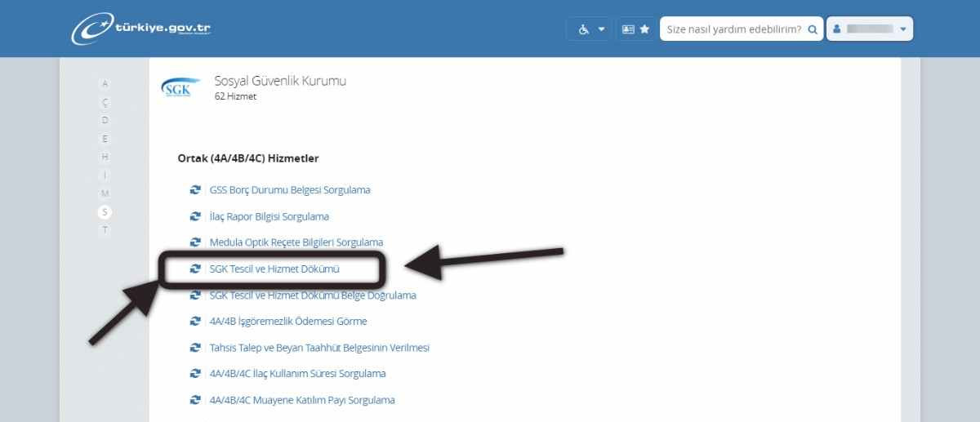Click service icon beside İlaç Rapor Bilgisi
Image resolution: width=980 pixels, height=422 pixels.
click(195, 216)
